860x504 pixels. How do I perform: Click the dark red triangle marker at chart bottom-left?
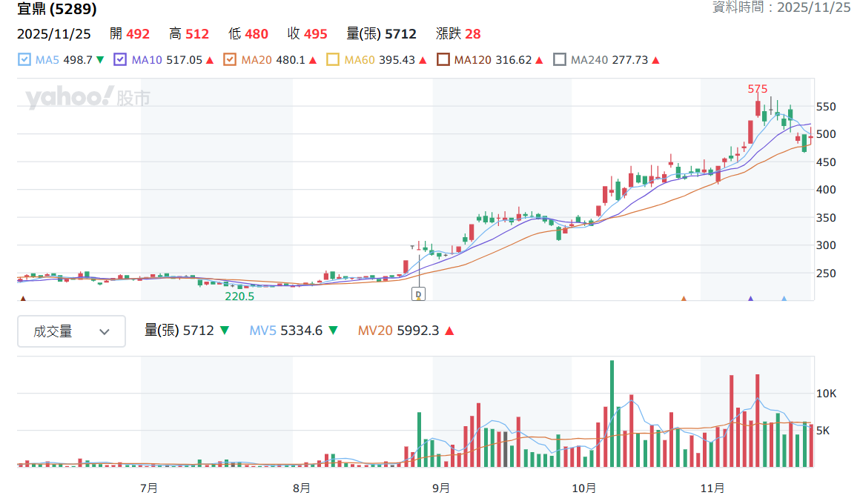23,299
